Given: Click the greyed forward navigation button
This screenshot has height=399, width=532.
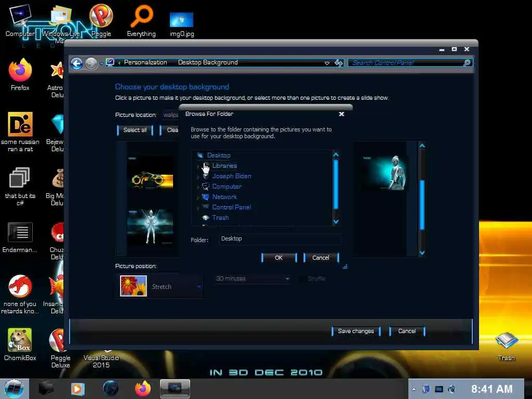Looking at the screenshot, I should coord(91,63).
